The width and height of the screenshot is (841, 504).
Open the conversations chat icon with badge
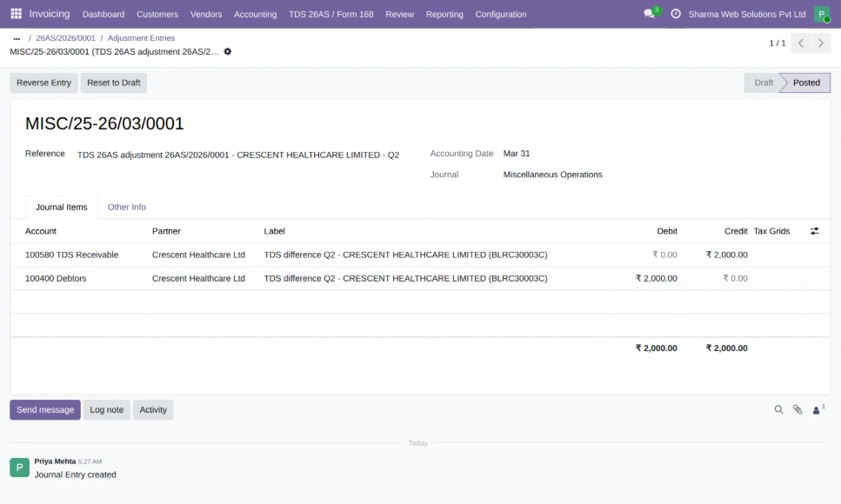point(650,14)
